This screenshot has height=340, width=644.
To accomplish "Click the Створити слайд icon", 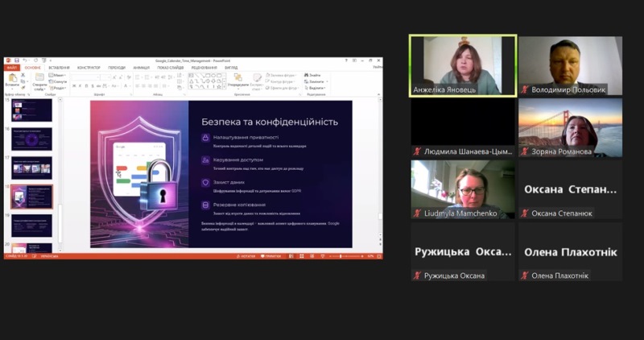I will [39, 77].
